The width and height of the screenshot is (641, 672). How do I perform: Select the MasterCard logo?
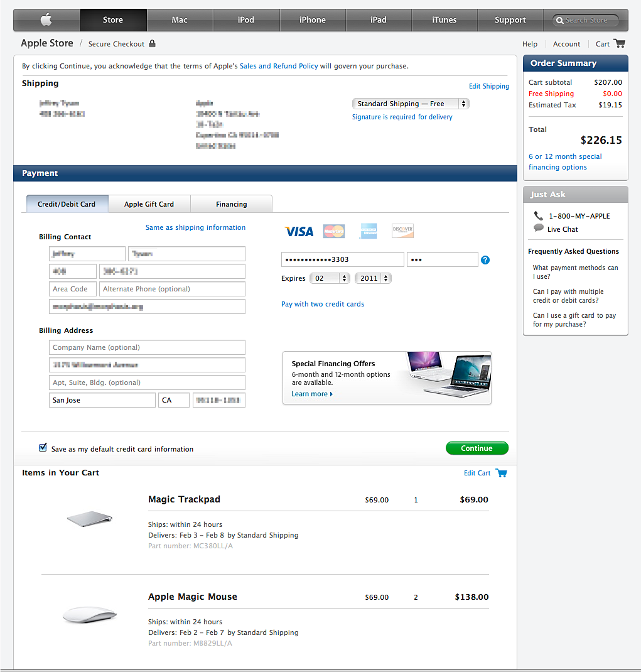[x=334, y=231]
